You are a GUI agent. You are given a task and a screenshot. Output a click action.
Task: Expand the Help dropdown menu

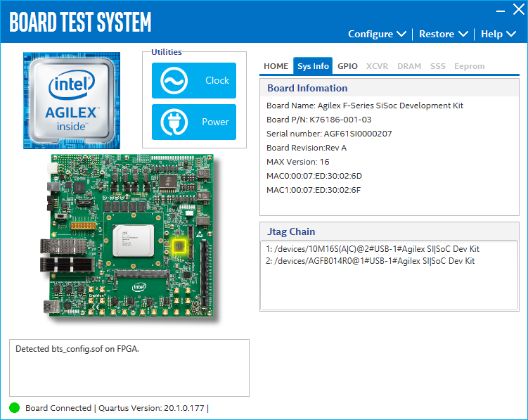[x=498, y=34]
